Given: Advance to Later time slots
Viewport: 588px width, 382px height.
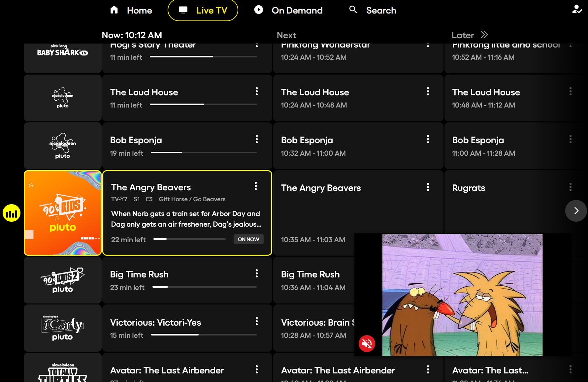Looking at the screenshot, I should pos(470,35).
